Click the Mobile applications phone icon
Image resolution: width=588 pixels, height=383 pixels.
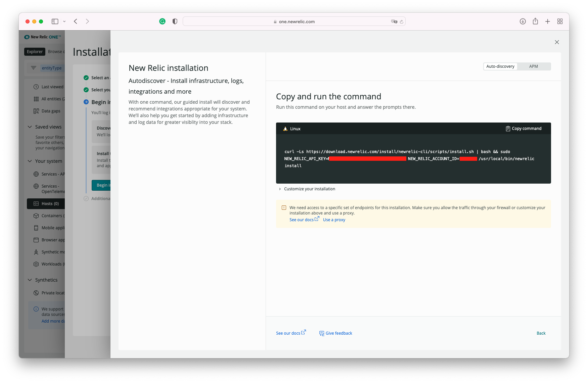tap(36, 228)
